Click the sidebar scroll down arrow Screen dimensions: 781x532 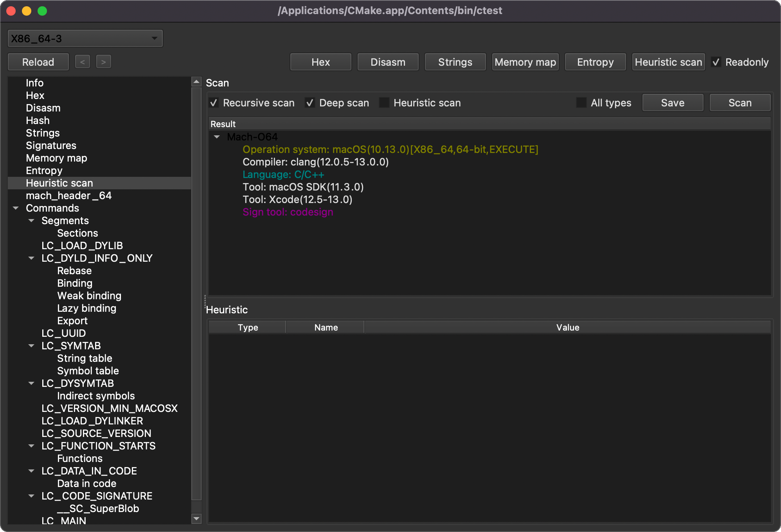pyautogui.click(x=196, y=519)
